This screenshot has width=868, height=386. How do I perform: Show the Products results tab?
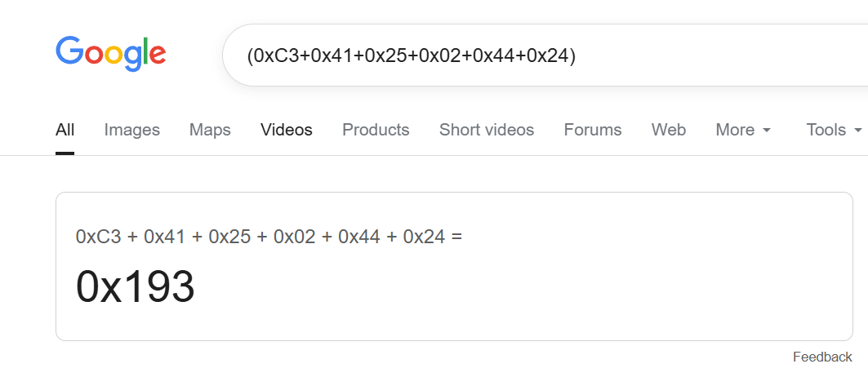[x=376, y=130]
